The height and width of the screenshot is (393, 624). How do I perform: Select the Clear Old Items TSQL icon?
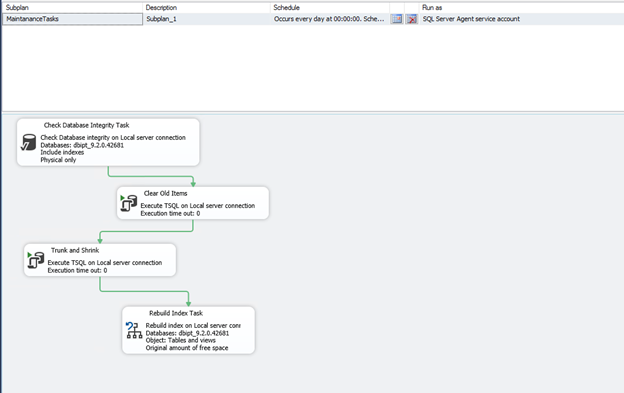point(129,203)
